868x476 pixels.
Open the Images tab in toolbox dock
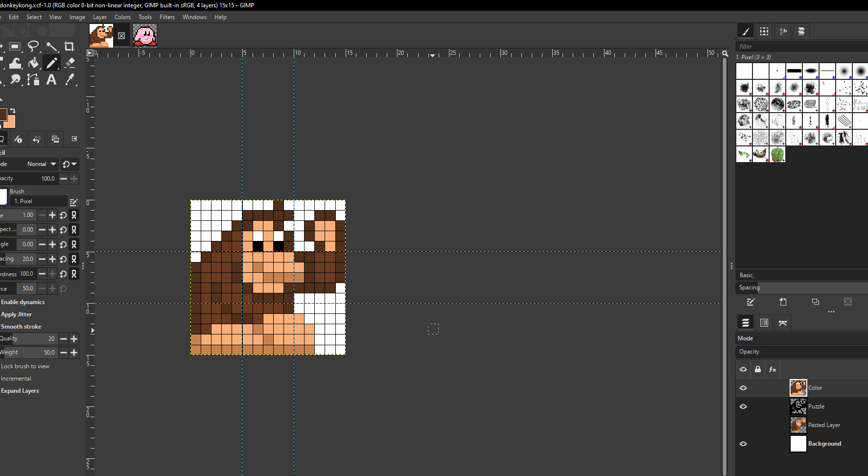click(55, 139)
